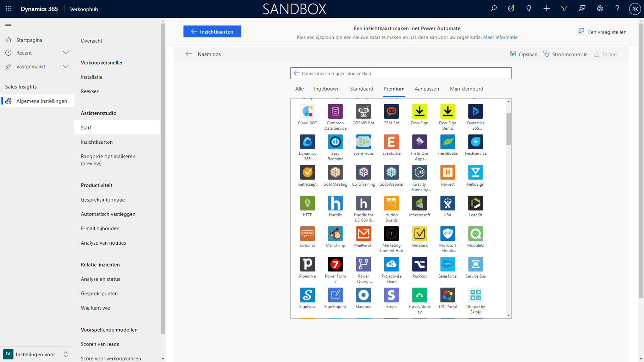Open the global search magnifier
Screen dimensions: 644x362
pos(493,9)
